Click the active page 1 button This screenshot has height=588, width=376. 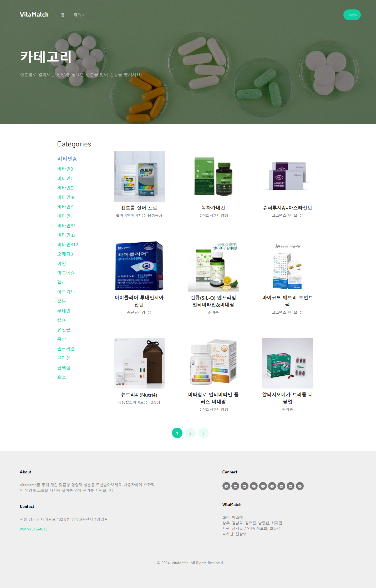177,433
